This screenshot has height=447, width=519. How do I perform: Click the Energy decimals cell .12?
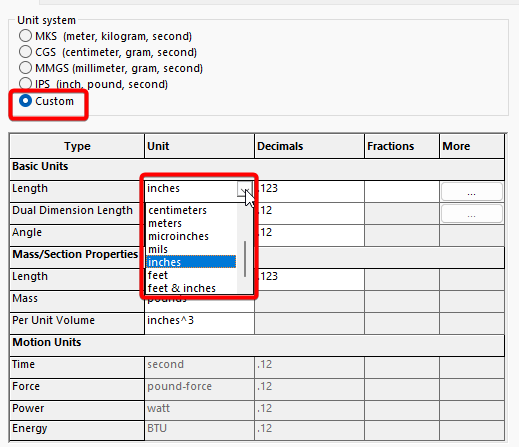[310, 430]
